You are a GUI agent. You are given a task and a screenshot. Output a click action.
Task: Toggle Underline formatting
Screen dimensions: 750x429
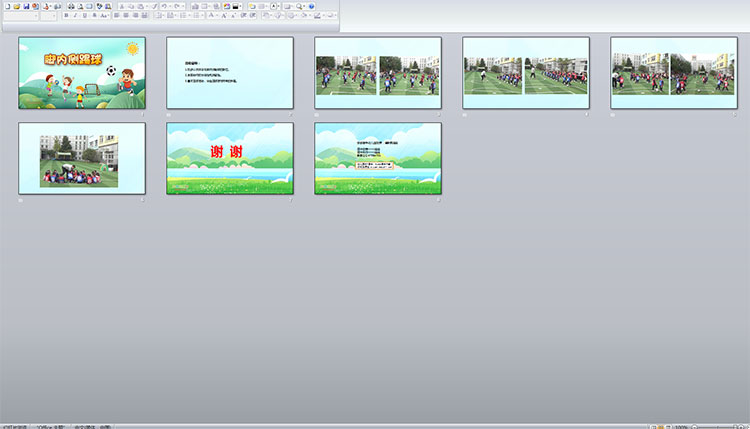(x=85, y=15)
